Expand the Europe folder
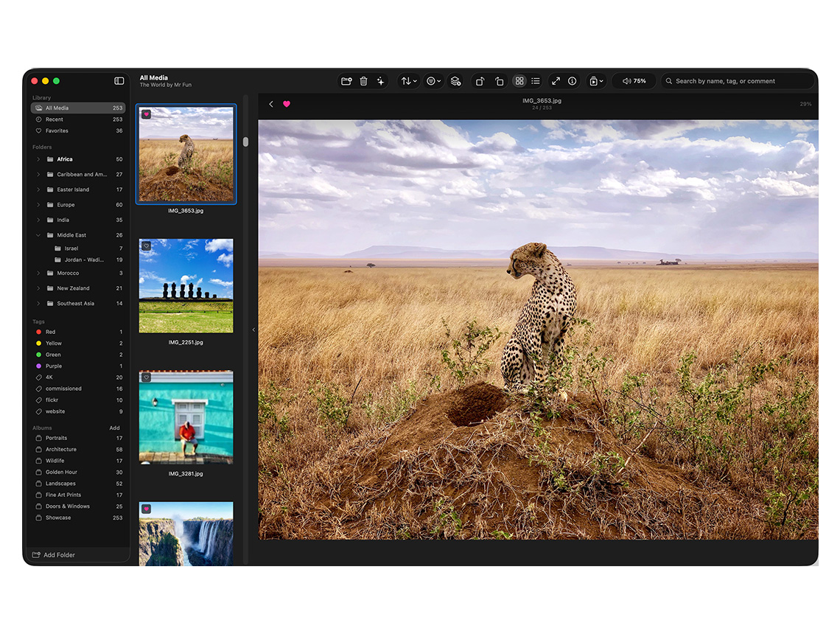 38,205
